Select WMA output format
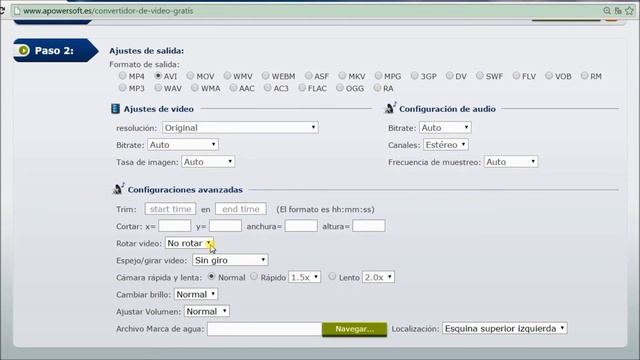This screenshot has height=360, width=640. (x=195, y=87)
